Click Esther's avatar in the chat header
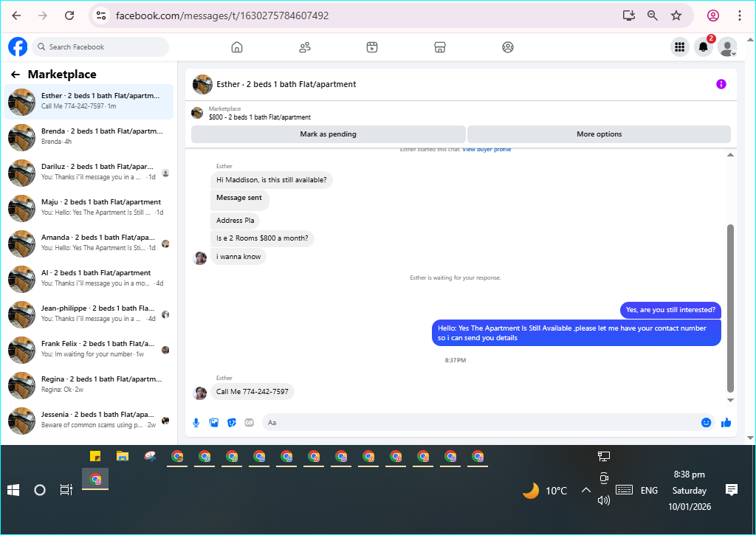Image resolution: width=756 pixels, height=535 pixels. [202, 84]
